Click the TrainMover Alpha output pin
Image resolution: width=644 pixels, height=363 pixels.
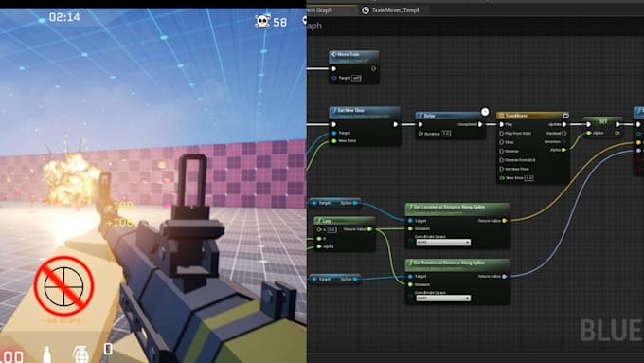pos(563,150)
